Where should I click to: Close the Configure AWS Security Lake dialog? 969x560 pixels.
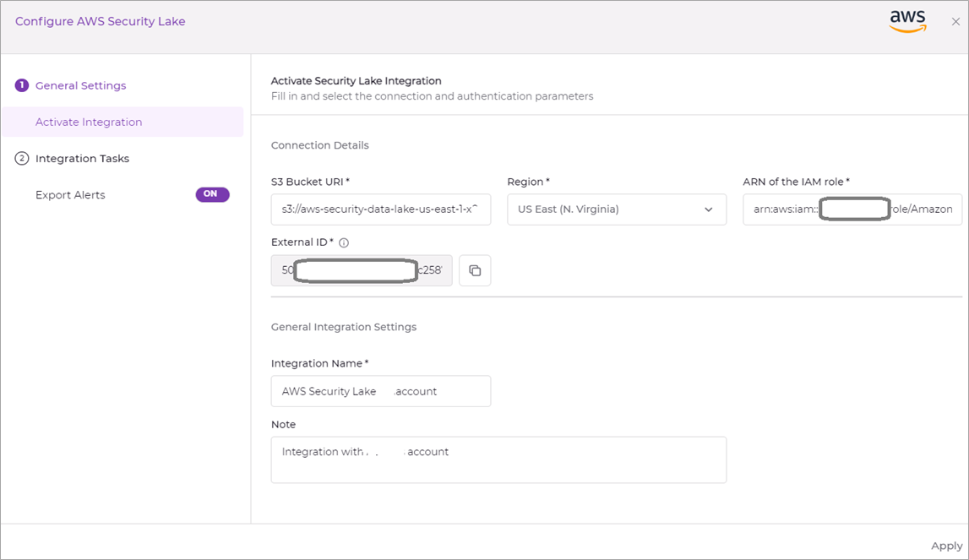955,22
